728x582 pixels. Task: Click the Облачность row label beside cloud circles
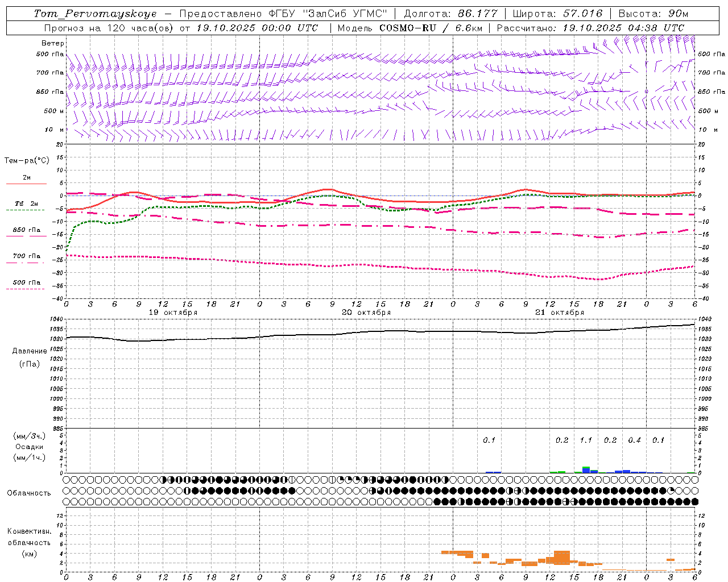point(29,493)
